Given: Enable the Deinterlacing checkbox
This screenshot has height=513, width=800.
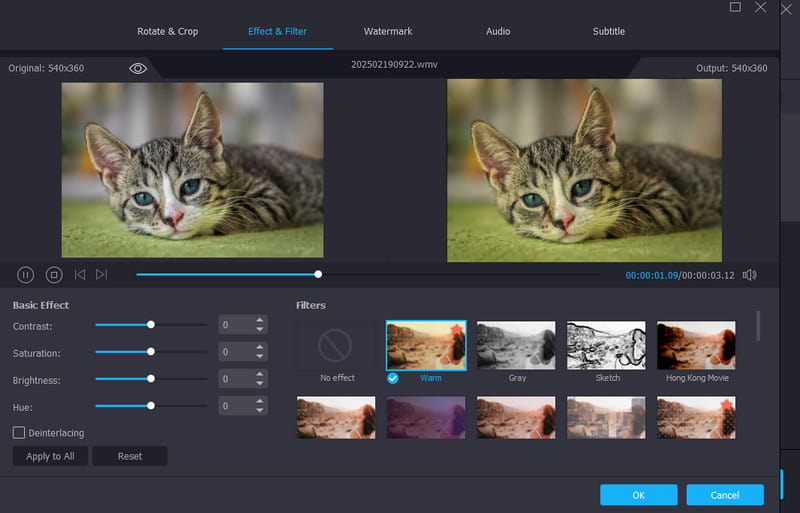Looking at the screenshot, I should [19, 433].
